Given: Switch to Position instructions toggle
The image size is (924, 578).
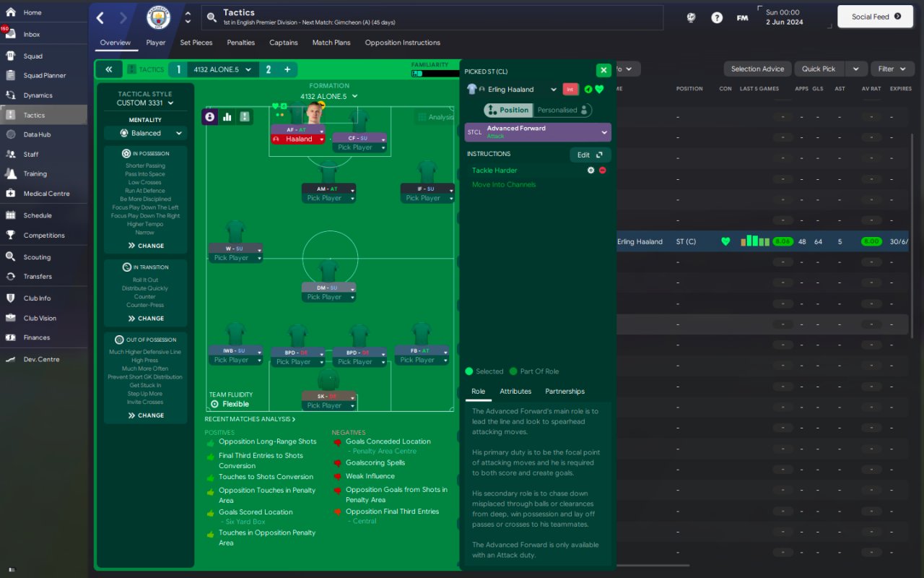Looking at the screenshot, I should (509, 110).
